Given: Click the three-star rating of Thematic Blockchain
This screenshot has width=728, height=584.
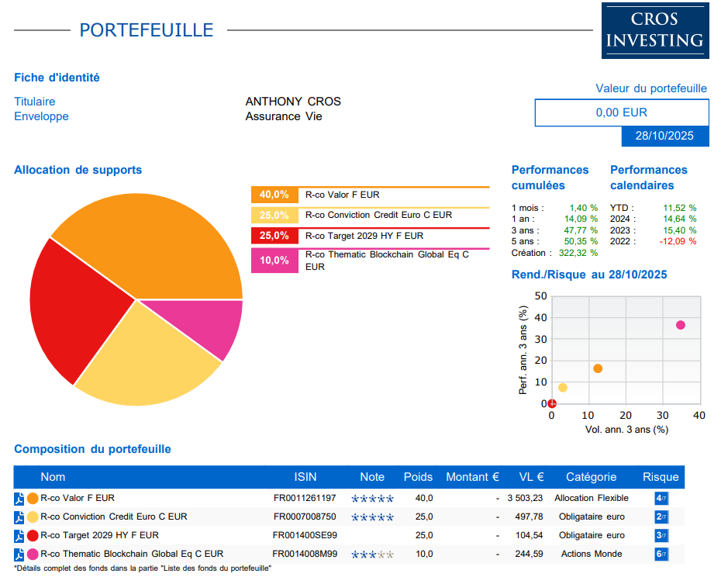Looking at the screenshot, I should coord(372,555).
